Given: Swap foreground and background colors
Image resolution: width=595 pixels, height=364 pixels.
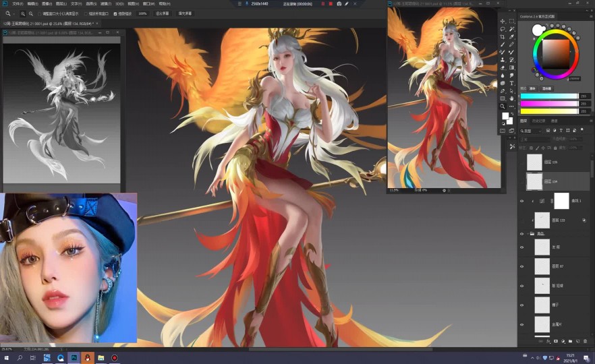Looking at the screenshot, I should point(512,114).
